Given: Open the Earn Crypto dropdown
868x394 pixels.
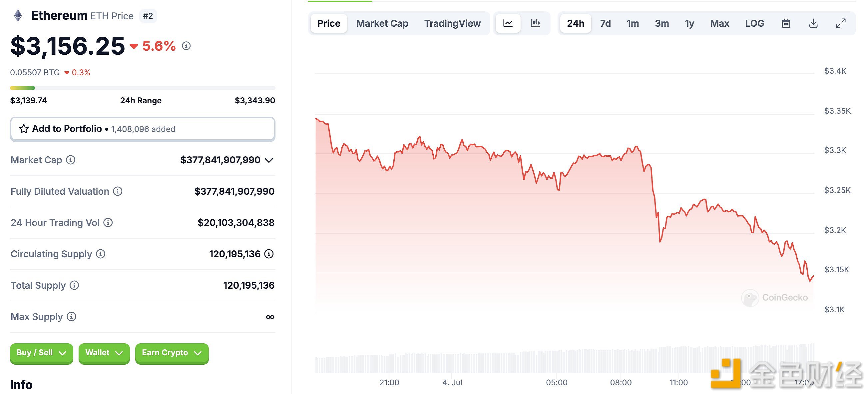Looking at the screenshot, I should [172, 353].
